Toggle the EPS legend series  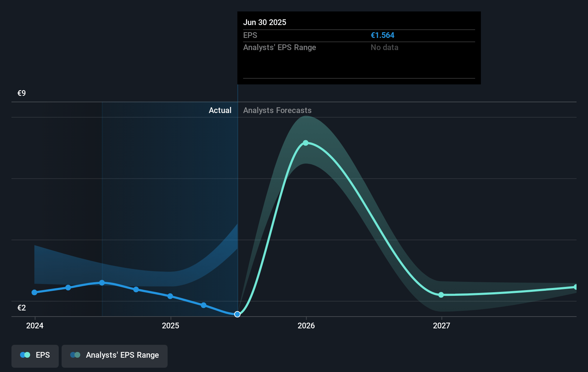[35, 356]
